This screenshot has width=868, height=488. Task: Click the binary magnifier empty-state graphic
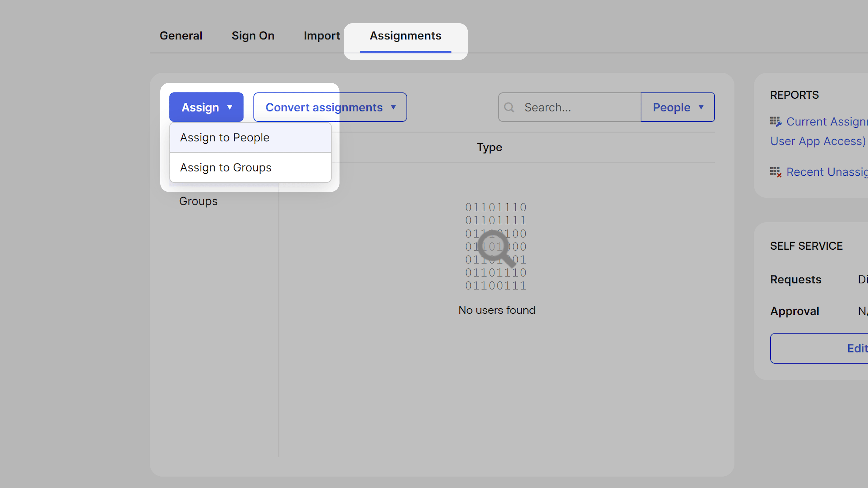[496, 246]
